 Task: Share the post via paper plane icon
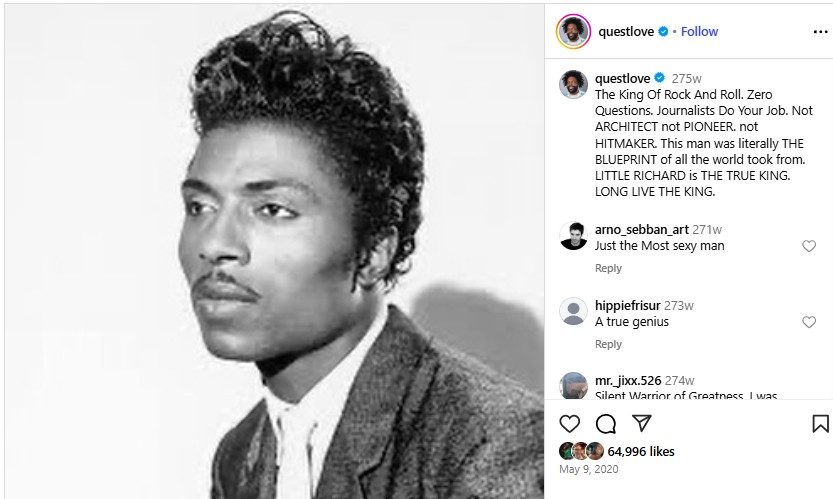642,423
